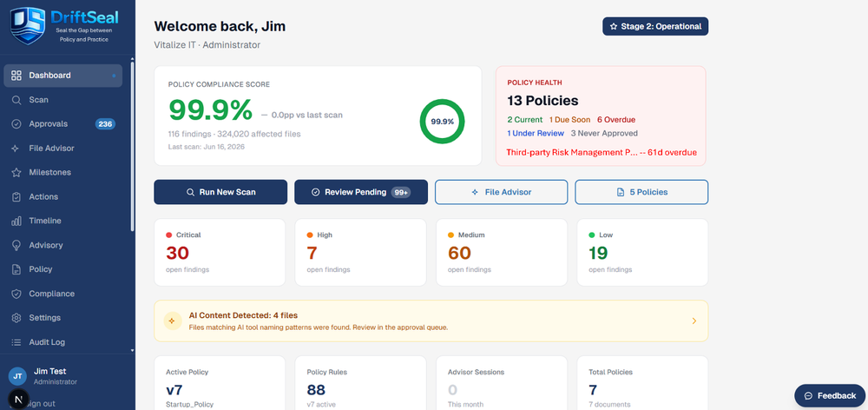
Task: Click the Total Policies 7 card
Action: pyautogui.click(x=642, y=383)
